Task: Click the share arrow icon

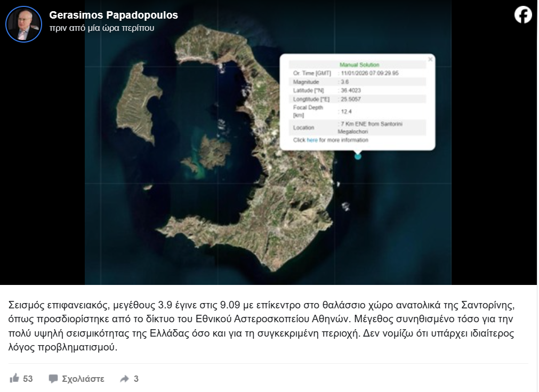Action: (125, 379)
